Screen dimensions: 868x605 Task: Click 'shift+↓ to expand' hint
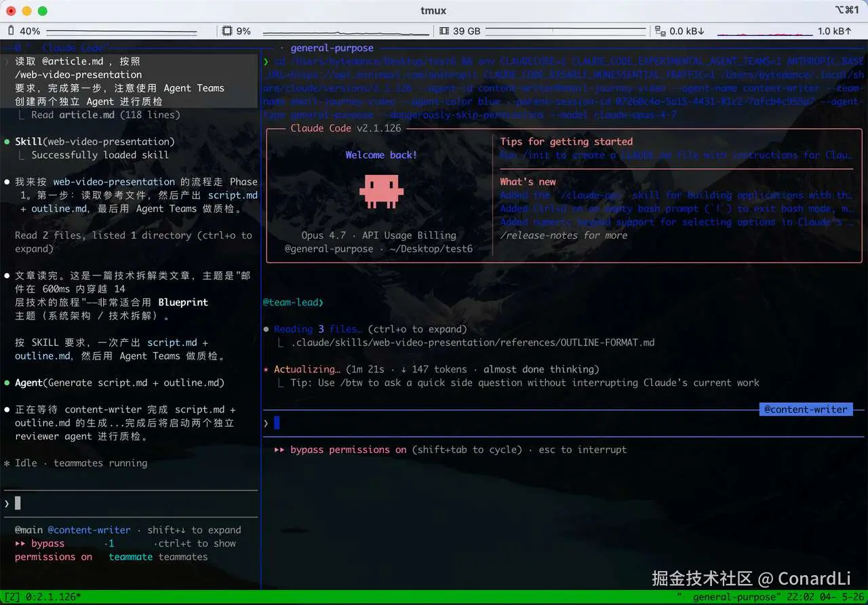coord(194,530)
